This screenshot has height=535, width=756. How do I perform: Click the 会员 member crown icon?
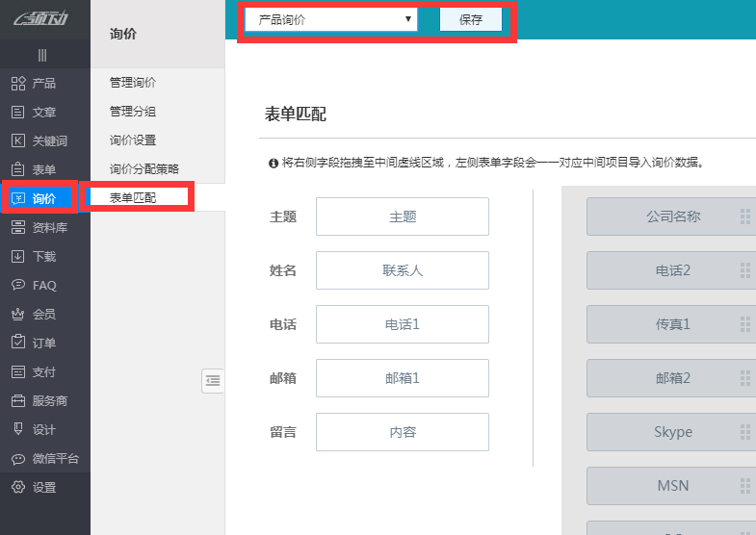pos(17,315)
